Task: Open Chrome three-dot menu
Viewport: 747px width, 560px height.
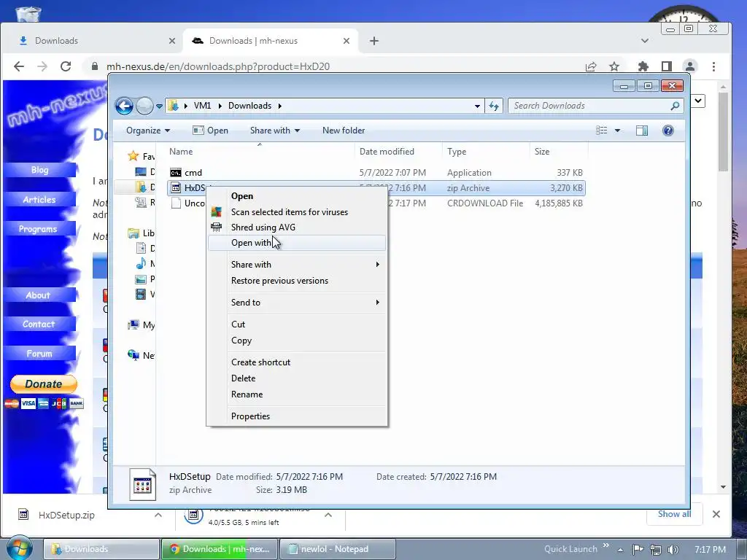Action: tap(713, 66)
